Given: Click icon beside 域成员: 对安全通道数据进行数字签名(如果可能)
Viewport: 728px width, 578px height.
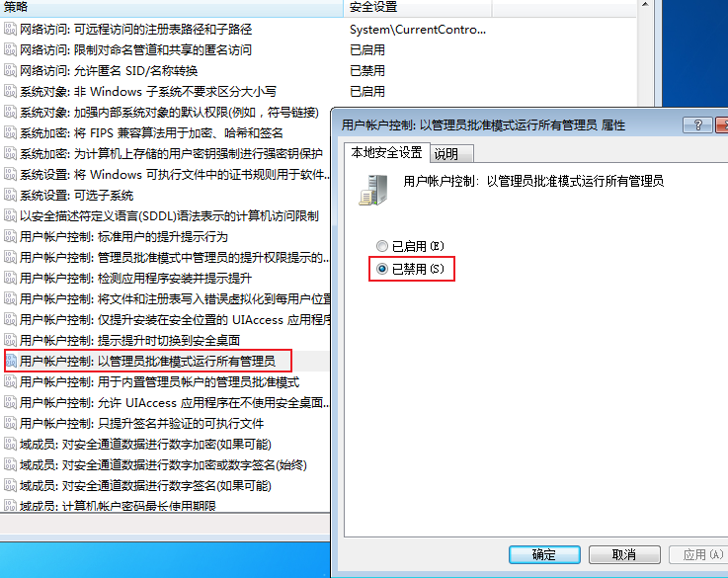Looking at the screenshot, I should point(10,485).
